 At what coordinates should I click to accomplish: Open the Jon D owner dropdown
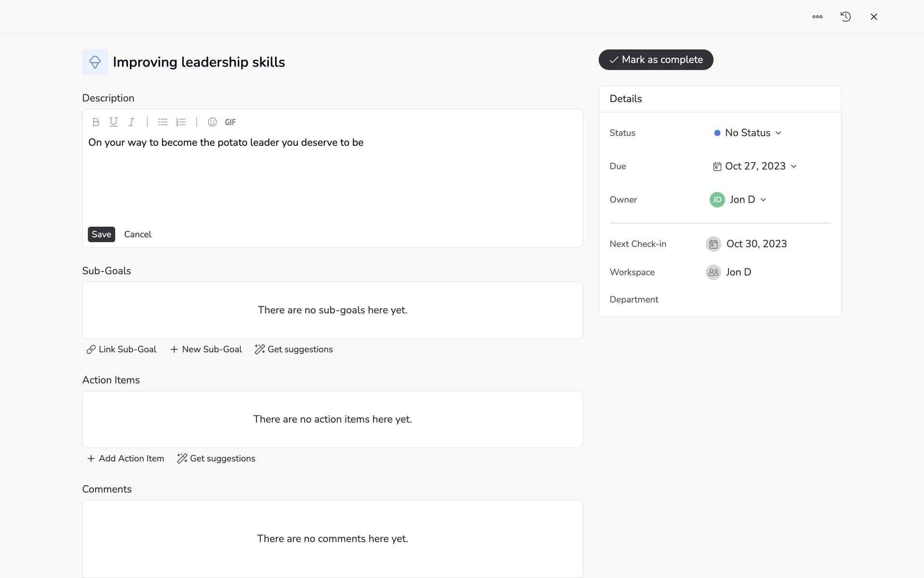[x=738, y=199]
